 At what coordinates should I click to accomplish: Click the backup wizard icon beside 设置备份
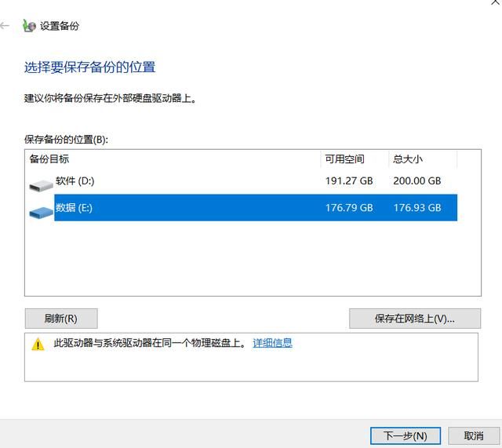click(29, 26)
